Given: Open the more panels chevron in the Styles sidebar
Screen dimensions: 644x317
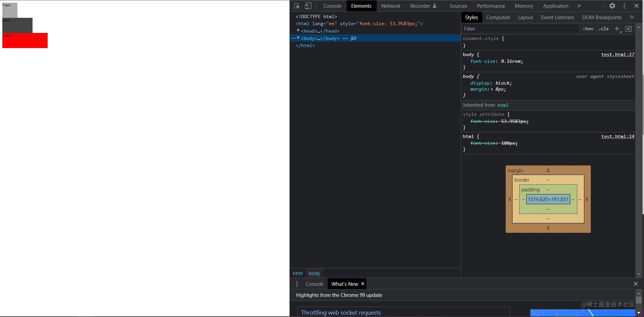Looking at the screenshot, I should coord(632,17).
